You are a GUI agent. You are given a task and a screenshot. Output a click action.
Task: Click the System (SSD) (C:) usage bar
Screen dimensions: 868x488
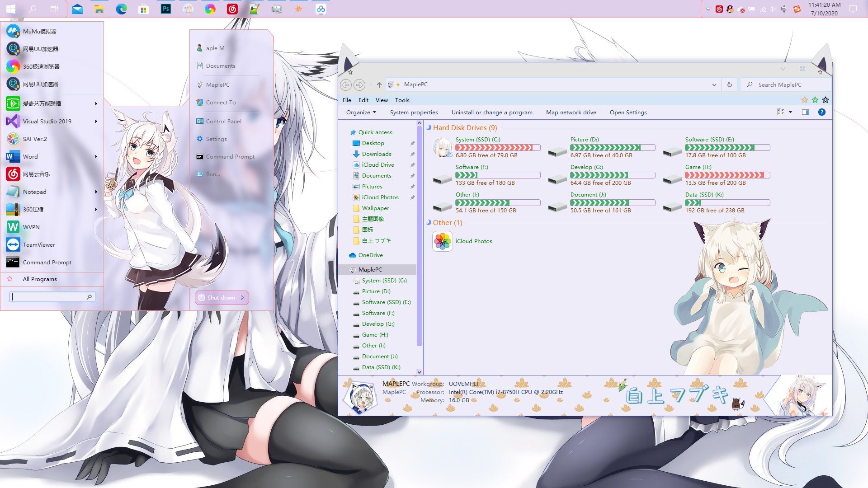498,147
